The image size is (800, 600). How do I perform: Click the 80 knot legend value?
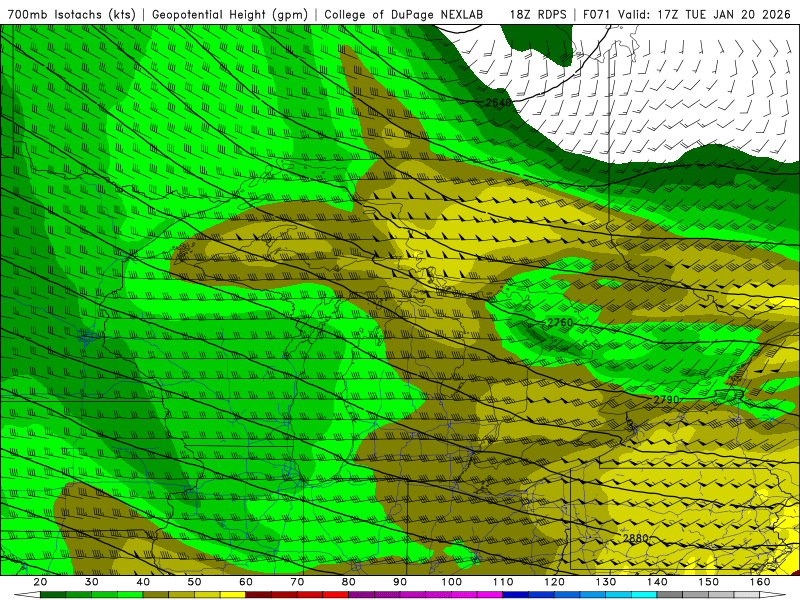point(349,582)
